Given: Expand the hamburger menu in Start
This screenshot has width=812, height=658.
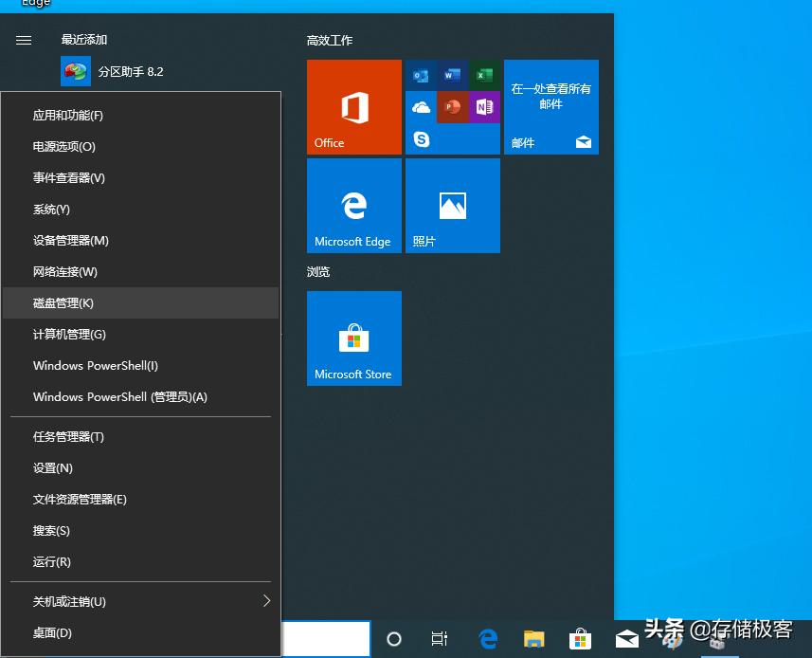Looking at the screenshot, I should pyautogui.click(x=25, y=40).
